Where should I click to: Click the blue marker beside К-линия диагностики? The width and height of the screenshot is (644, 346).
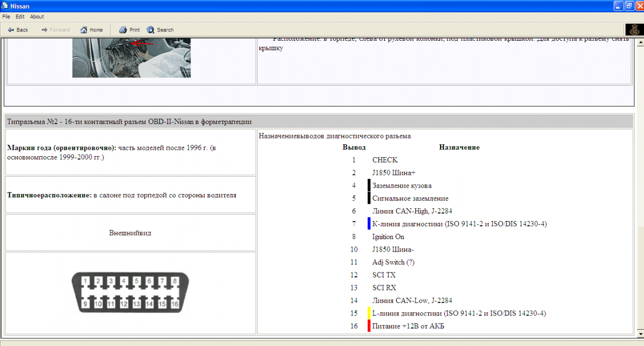point(369,224)
